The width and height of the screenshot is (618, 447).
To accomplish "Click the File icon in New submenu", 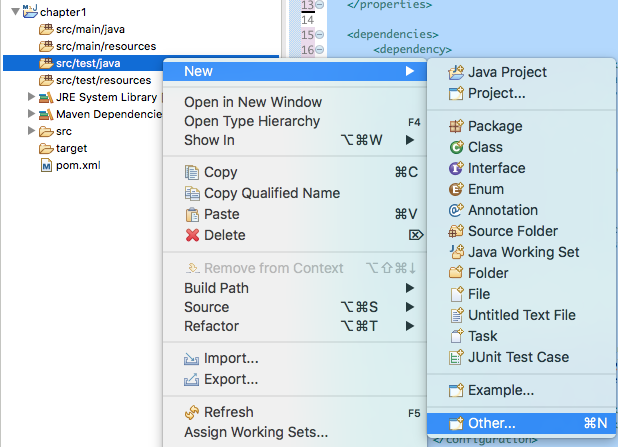I will click(456, 294).
